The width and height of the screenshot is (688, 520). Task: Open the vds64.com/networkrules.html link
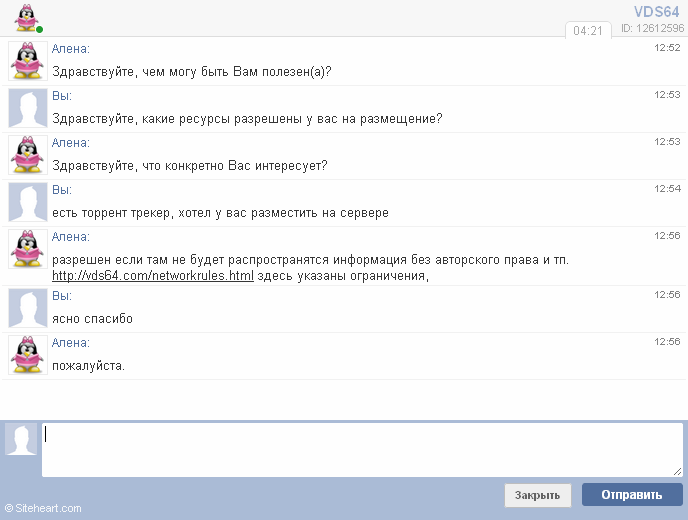click(x=152, y=276)
